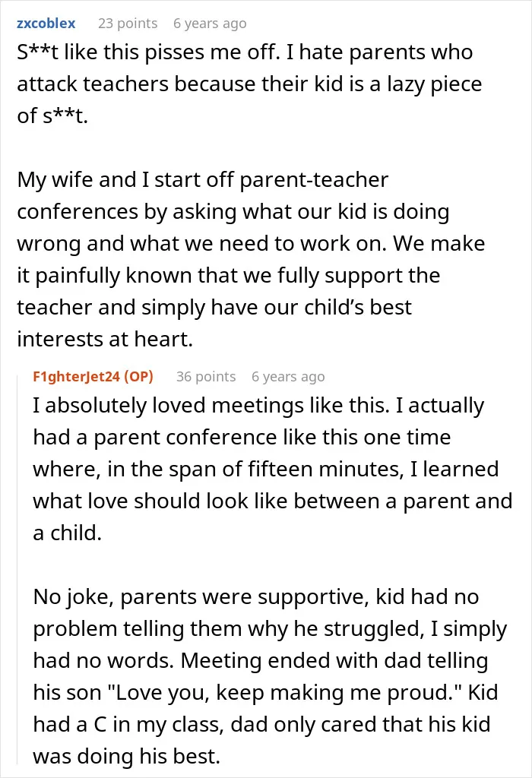This screenshot has height=778, width=532.
Task: Click "No joke, parents were supportive" text
Action: (201, 596)
